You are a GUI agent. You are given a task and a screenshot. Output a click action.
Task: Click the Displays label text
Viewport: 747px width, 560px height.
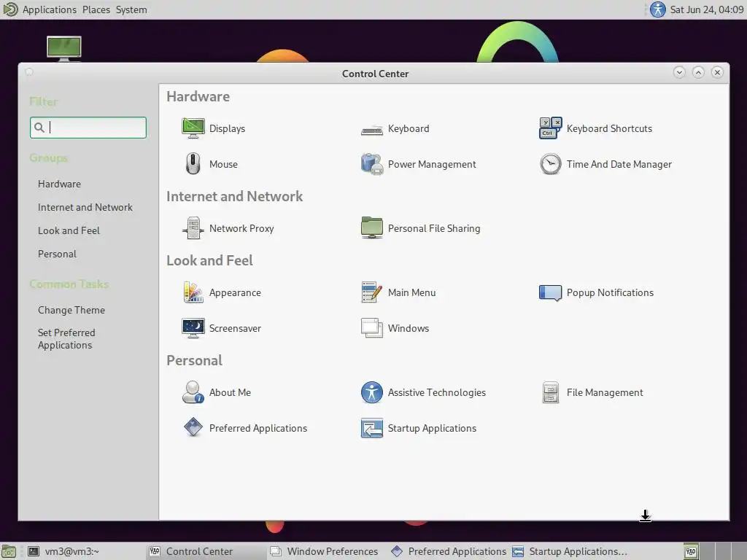click(228, 128)
